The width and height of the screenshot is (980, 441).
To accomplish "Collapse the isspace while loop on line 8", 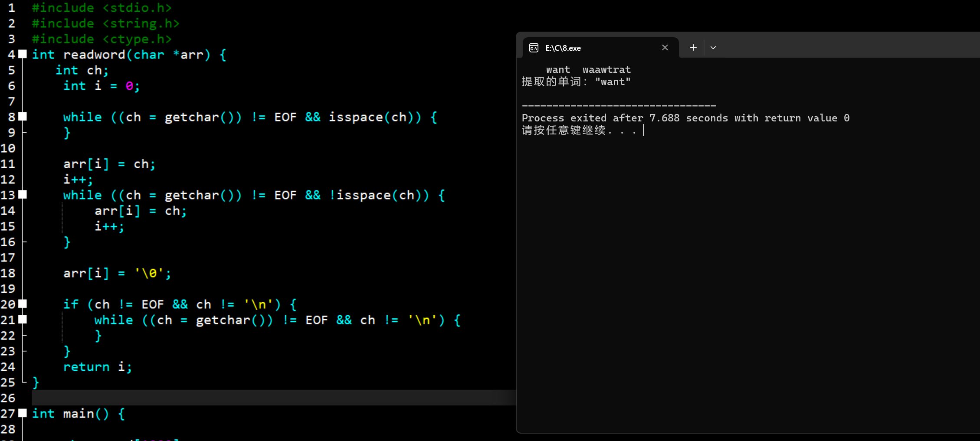I will point(23,117).
